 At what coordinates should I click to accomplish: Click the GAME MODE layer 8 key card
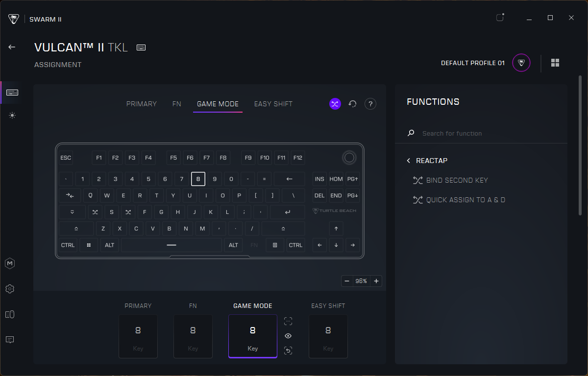tap(253, 336)
